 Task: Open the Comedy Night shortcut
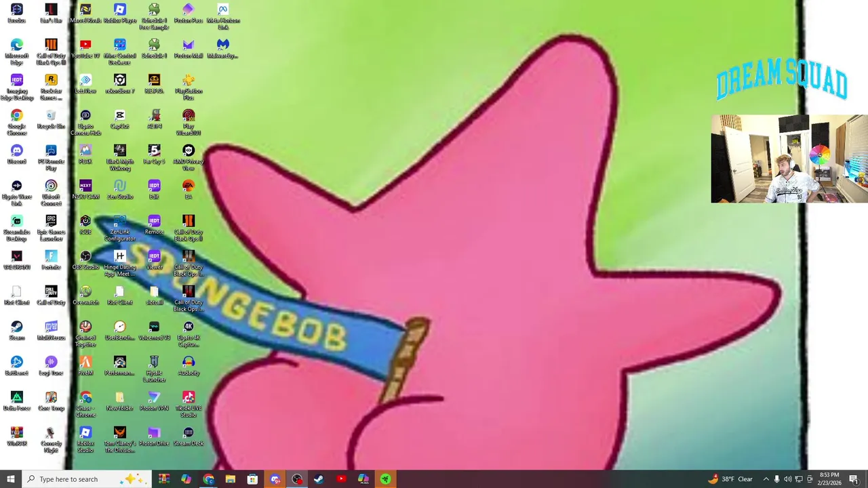51,440
